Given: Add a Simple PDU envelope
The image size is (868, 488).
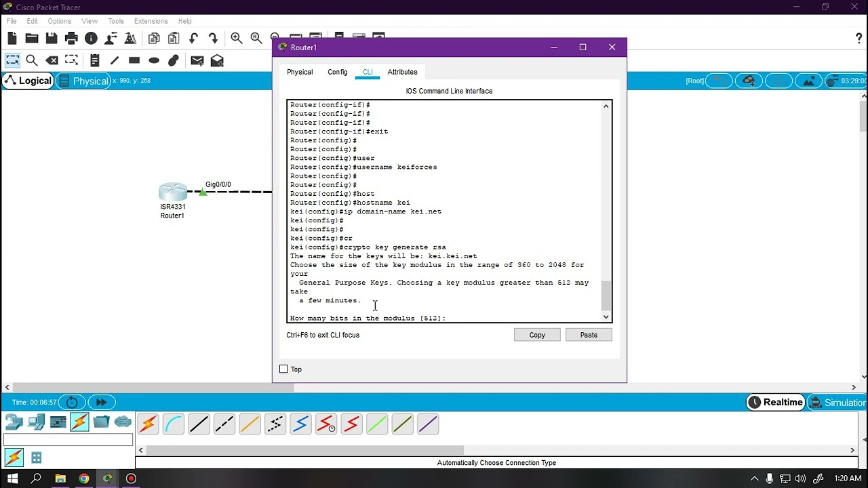Looking at the screenshot, I should (x=197, y=61).
